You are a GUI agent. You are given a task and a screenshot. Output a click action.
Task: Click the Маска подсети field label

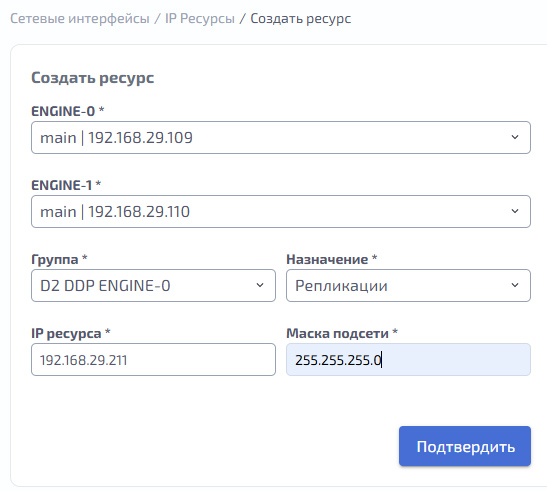(x=342, y=333)
